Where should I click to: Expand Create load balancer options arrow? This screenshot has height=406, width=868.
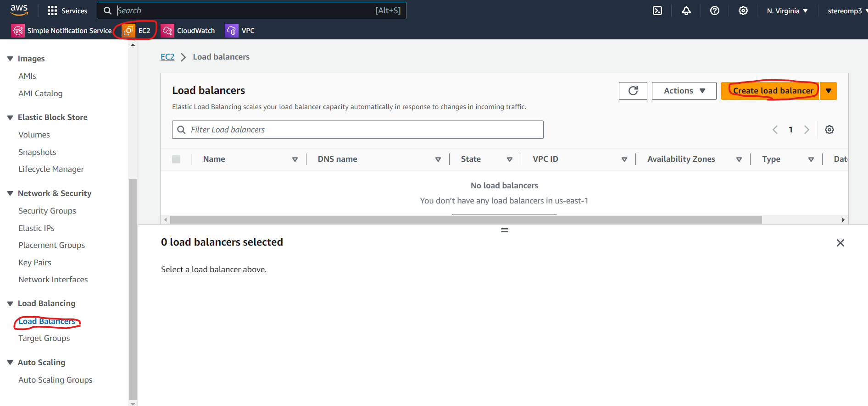(x=829, y=91)
